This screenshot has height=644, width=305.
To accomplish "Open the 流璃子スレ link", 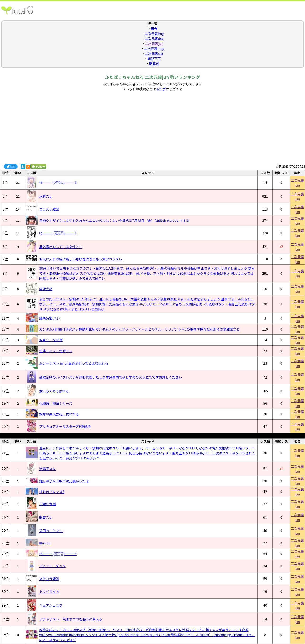I will point(48,469).
